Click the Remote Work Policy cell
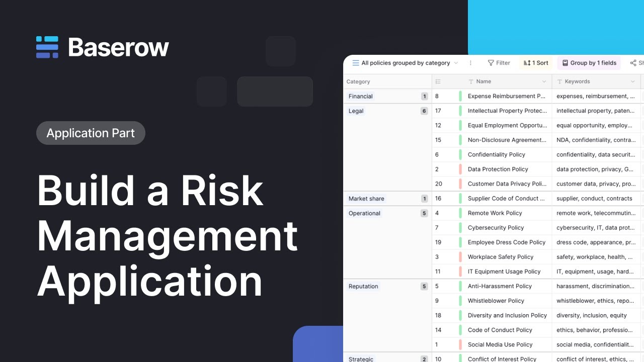Screen dimensions: 644x362 pyautogui.click(x=507, y=213)
